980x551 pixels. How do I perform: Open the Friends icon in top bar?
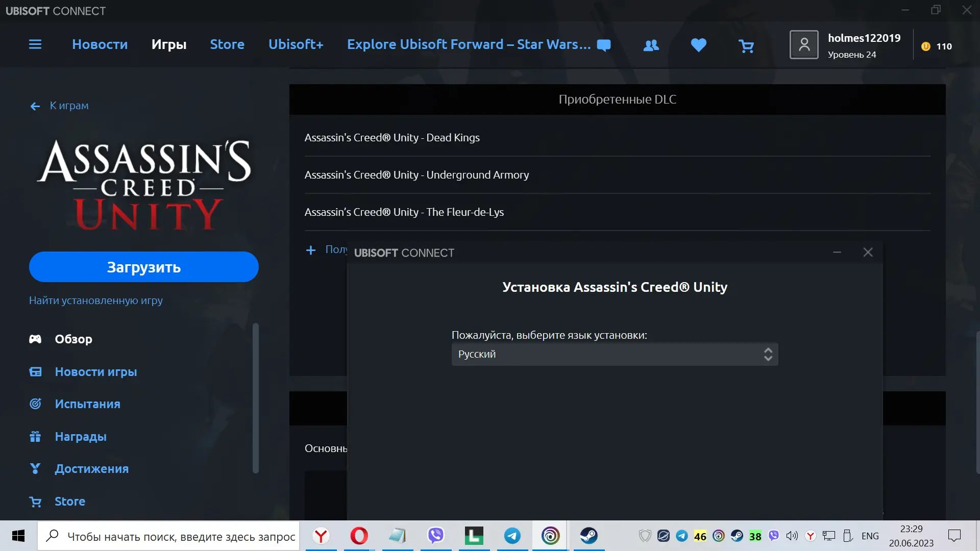651,46
